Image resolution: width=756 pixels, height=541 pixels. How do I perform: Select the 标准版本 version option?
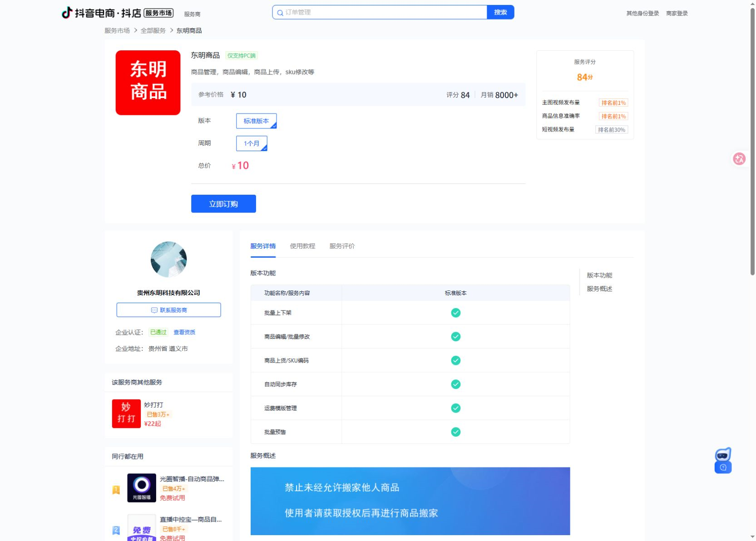coord(256,121)
